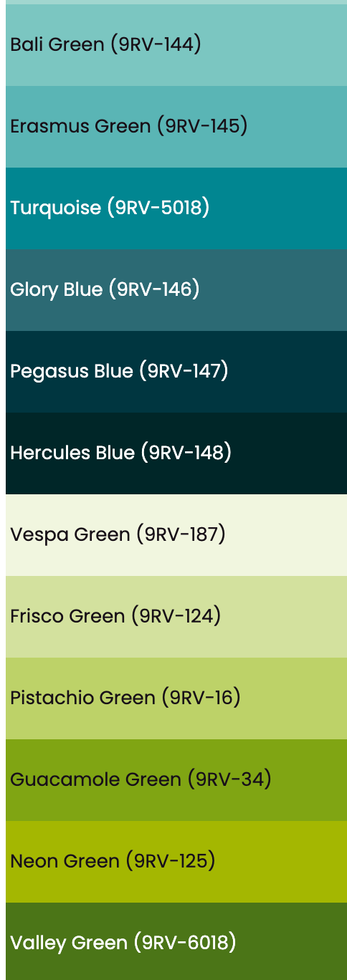Select the Vespa Green (9RV-187) swatch
Viewport: 347px width, 980px height.
(x=176, y=535)
